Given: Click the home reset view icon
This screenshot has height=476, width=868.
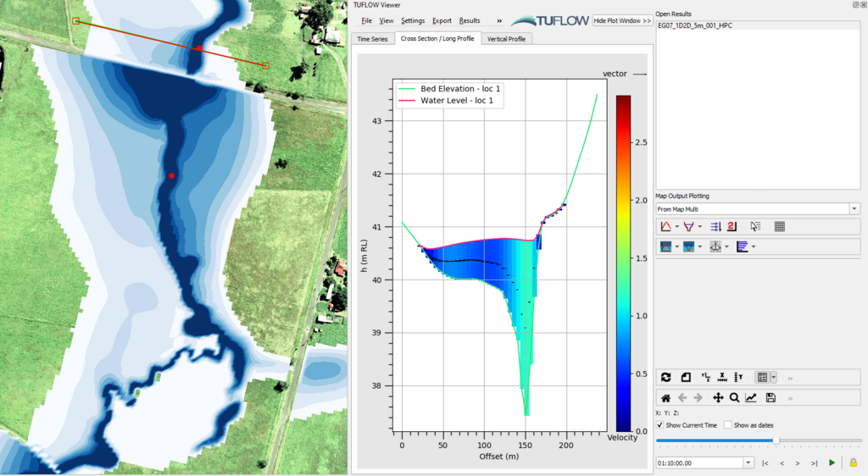Looking at the screenshot, I should coord(666,397).
